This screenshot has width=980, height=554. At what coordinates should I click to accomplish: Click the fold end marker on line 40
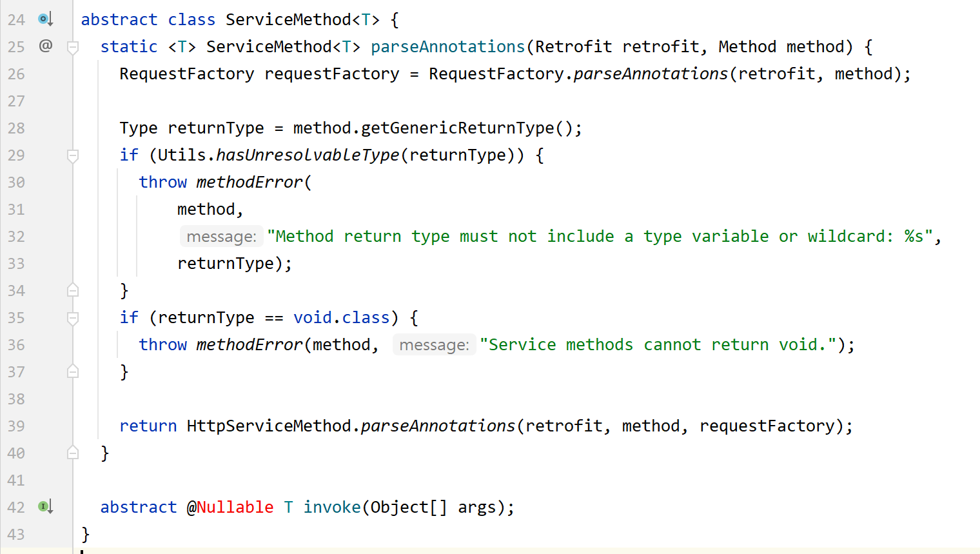click(73, 453)
